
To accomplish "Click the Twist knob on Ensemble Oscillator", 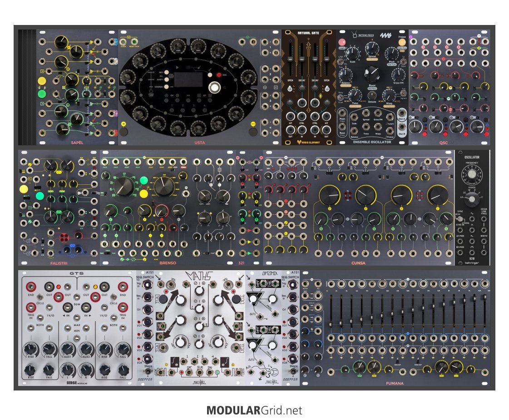I will pos(355,95).
